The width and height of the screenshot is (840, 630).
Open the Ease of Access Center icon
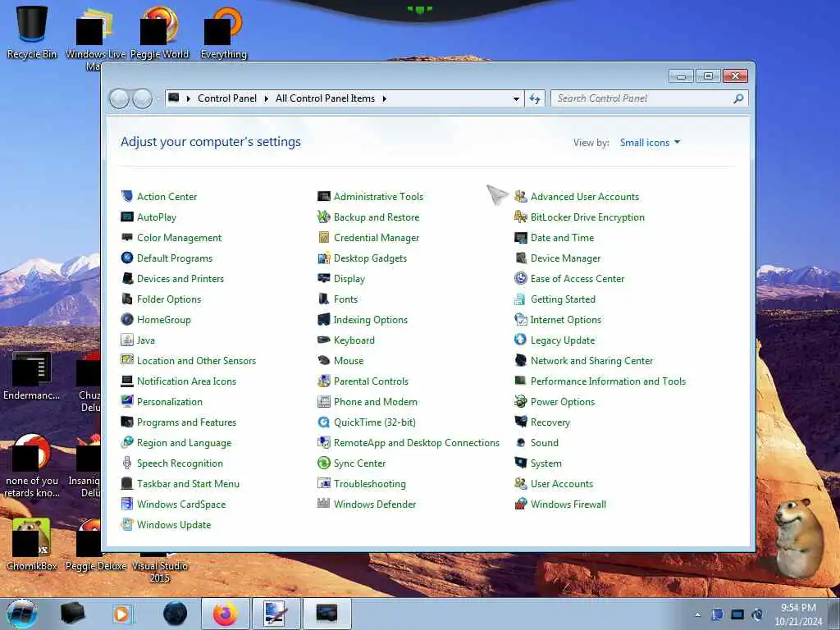pos(521,279)
